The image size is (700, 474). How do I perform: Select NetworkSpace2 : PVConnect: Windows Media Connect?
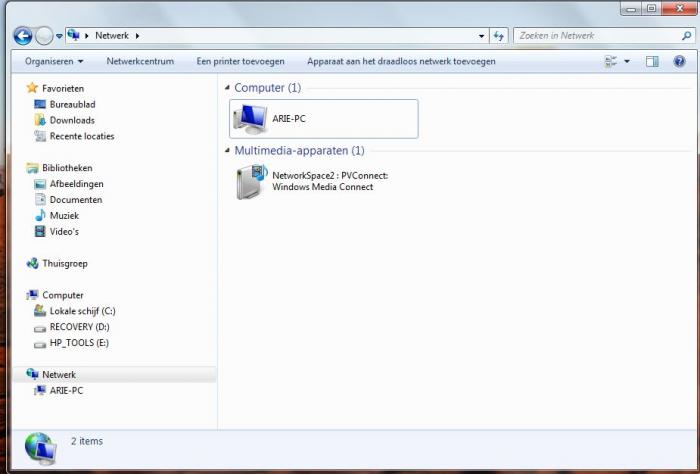[330, 181]
